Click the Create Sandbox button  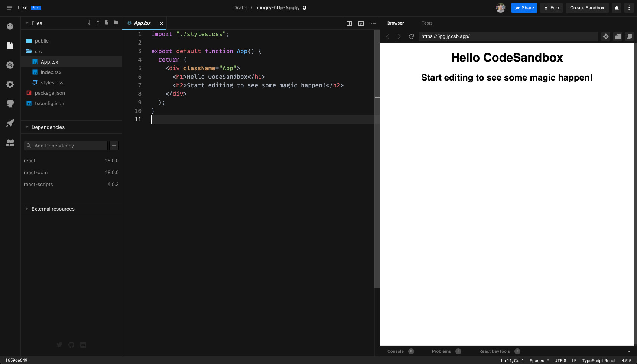pos(587,7)
